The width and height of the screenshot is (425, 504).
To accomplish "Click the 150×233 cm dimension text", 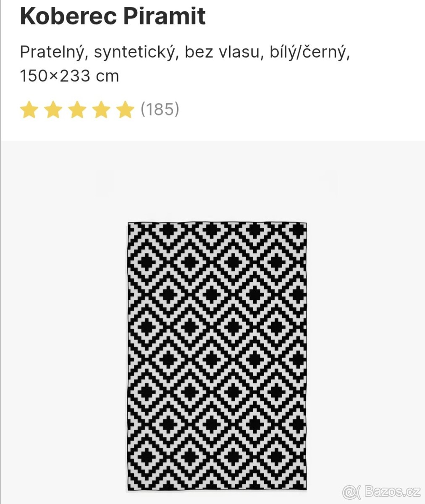I will pos(69,76).
